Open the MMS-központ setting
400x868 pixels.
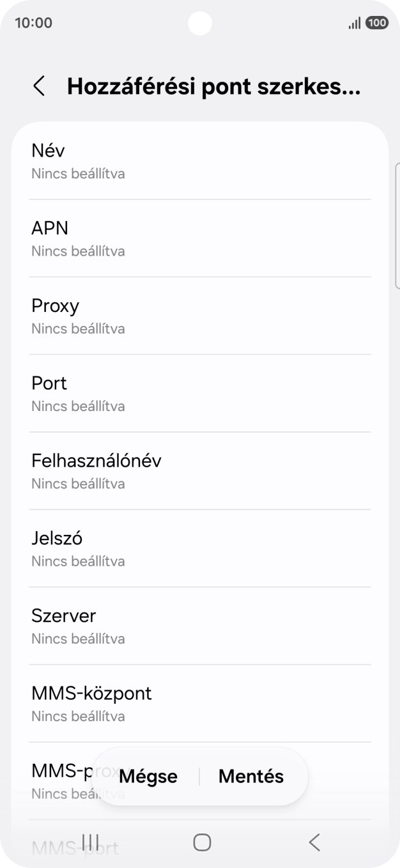point(200,702)
